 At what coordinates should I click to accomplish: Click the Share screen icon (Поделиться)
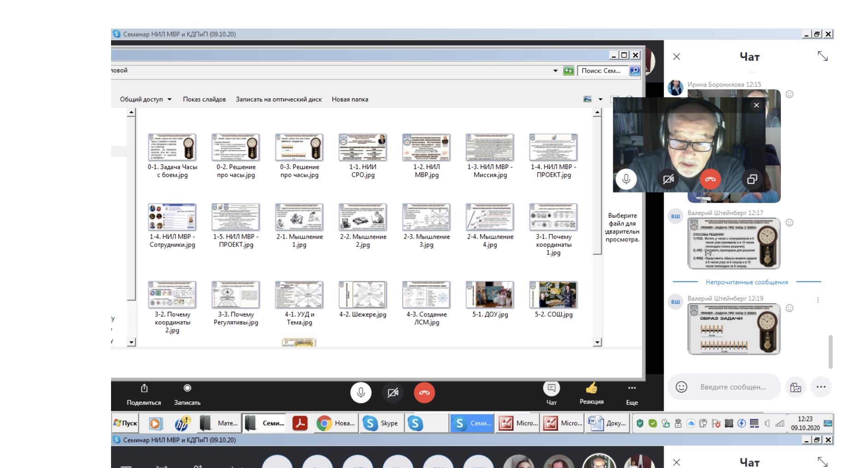tap(144, 389)
